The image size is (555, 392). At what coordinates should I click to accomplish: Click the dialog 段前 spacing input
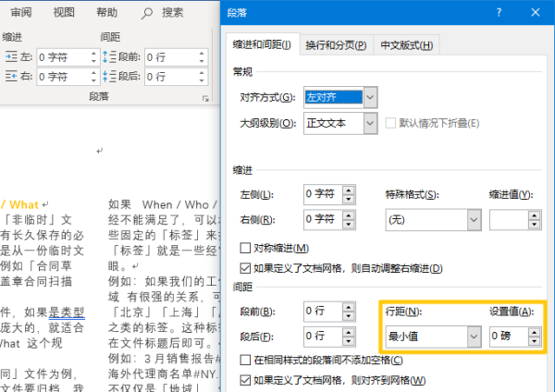click(323, 312)
